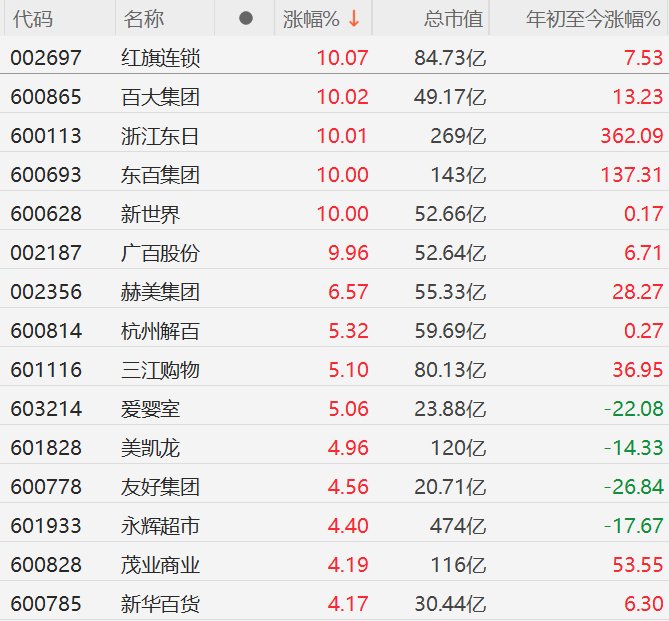Select stock code 601933
The height and width of the screenshot is (621, 669).
coord(46,526)
